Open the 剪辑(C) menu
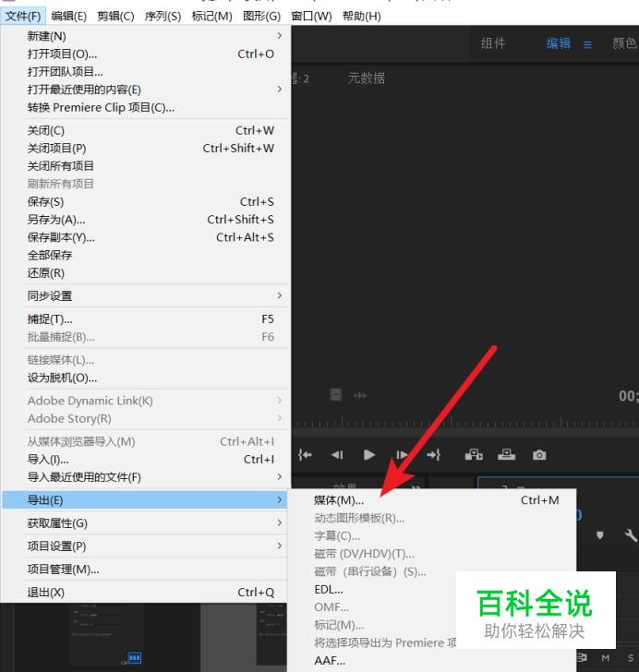 [115, 17]
